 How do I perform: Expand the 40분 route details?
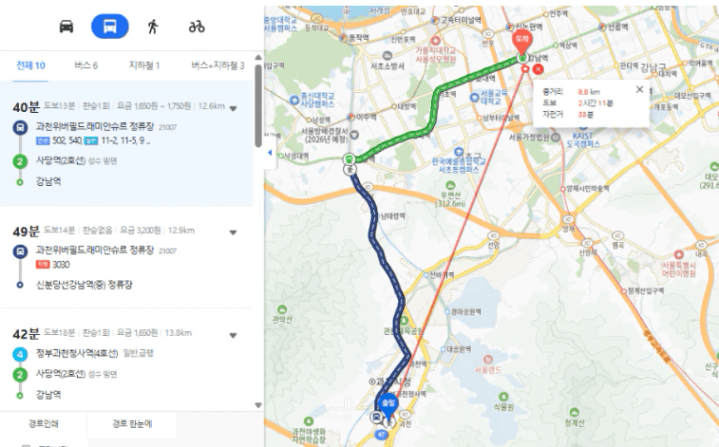click(233, 109)
